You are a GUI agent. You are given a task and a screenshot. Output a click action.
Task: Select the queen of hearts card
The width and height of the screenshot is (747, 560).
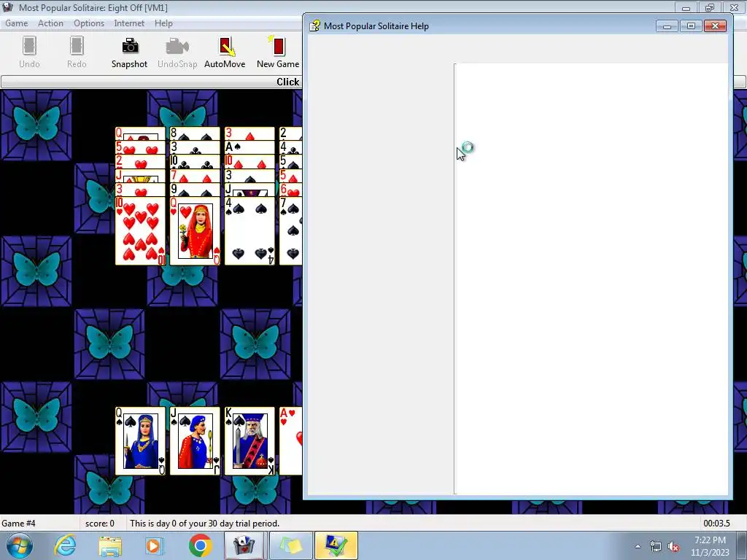(x=195, y=231)
